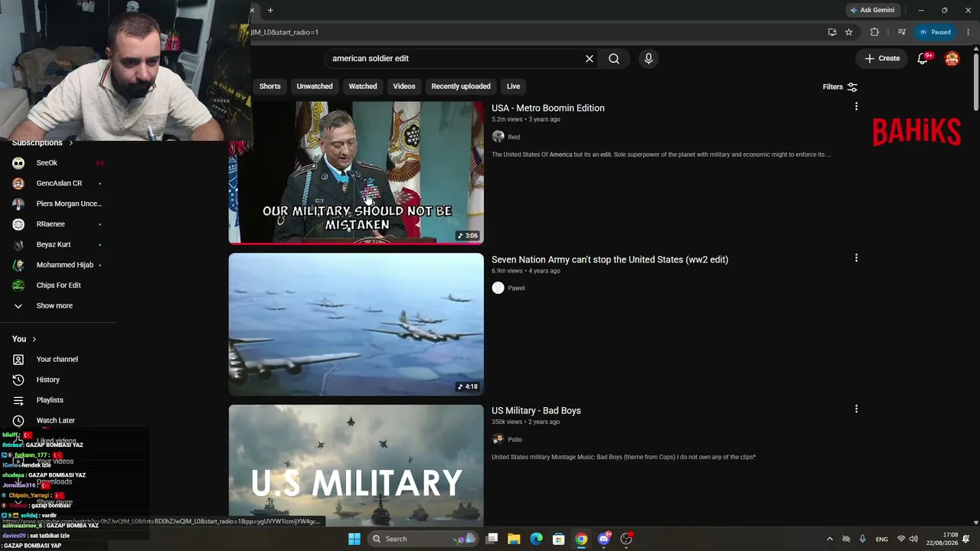
Task: Open Chrome media controls icon
Action: click(x=902, y=32)
